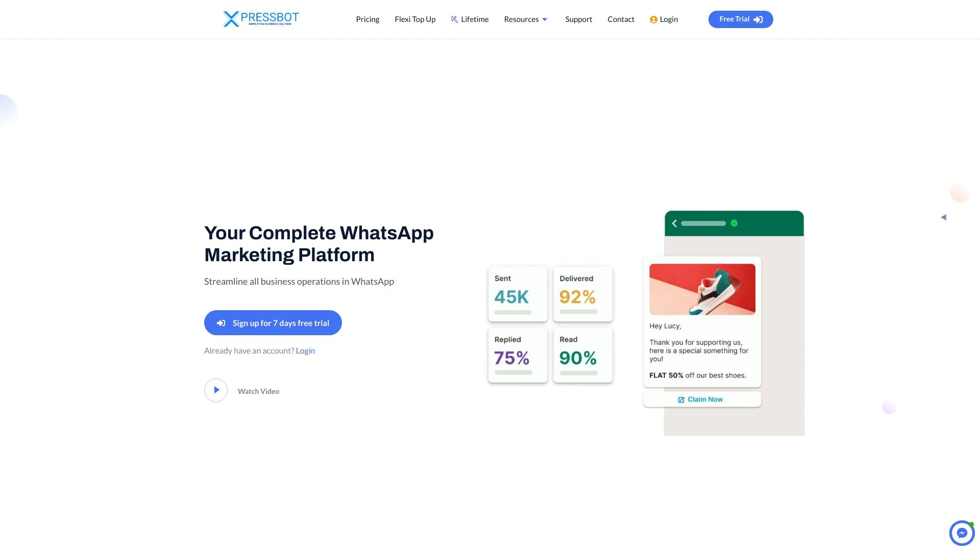Click the Login user avatar icon
Screen dimensions: 980x551
[x=653, y=19]
